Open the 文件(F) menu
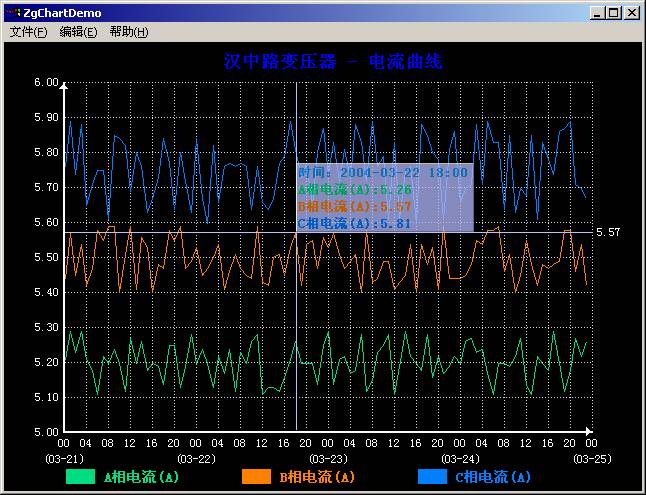The image size is (646, 495). click(28, 32)
